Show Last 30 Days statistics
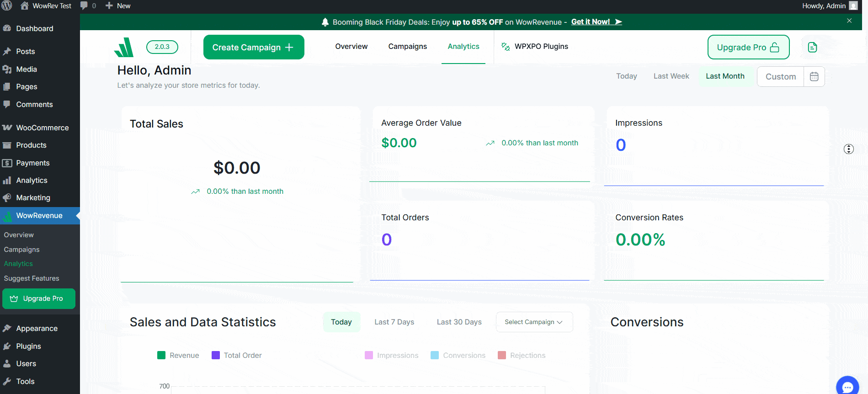This screenshot has width=868, height=394. click(459, 322)
